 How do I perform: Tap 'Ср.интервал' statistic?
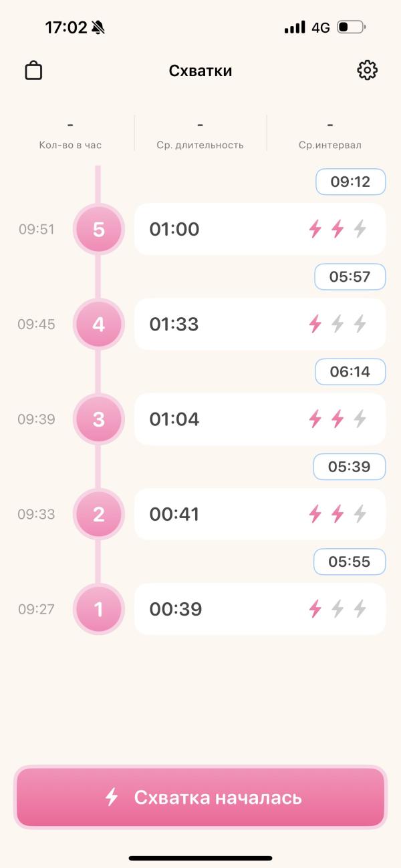point(330,134)
